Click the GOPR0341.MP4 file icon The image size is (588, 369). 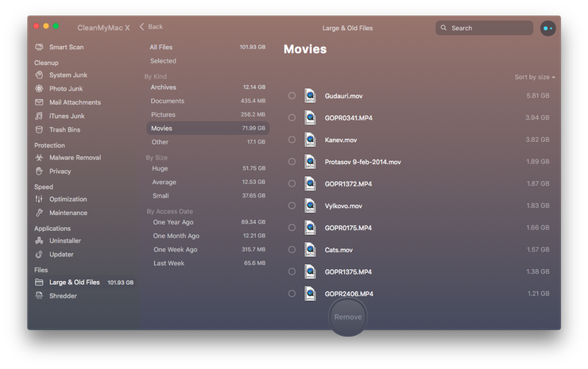[x=310, y=117]
